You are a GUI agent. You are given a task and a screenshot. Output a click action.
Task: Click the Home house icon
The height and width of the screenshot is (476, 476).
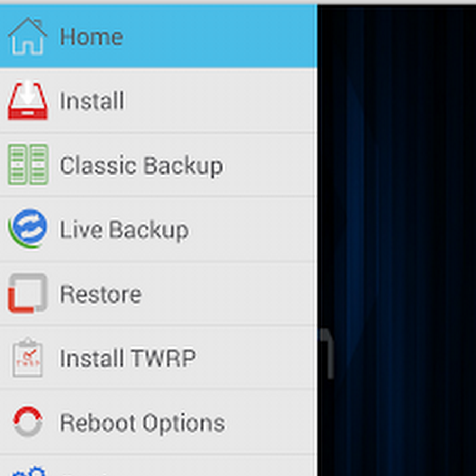point(28,36)
